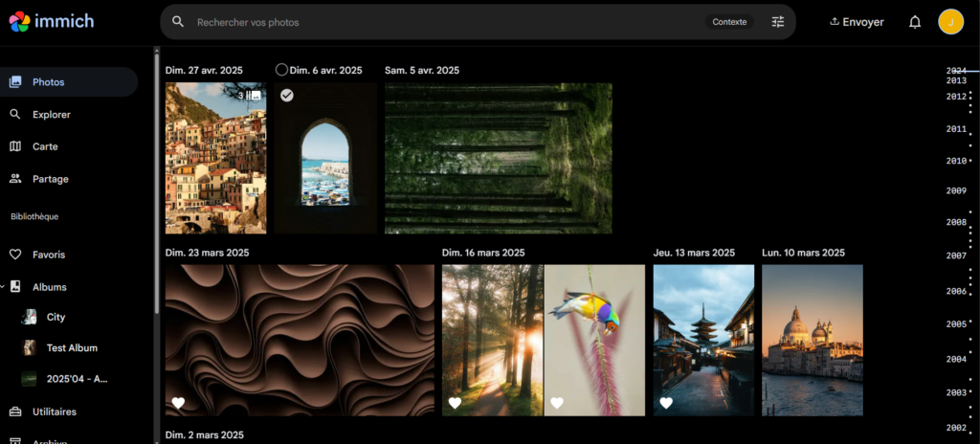Click the sidebar vertical scrollbar
Screen dimensions: 980x444
pyautogui.click(x=156, y=182)
